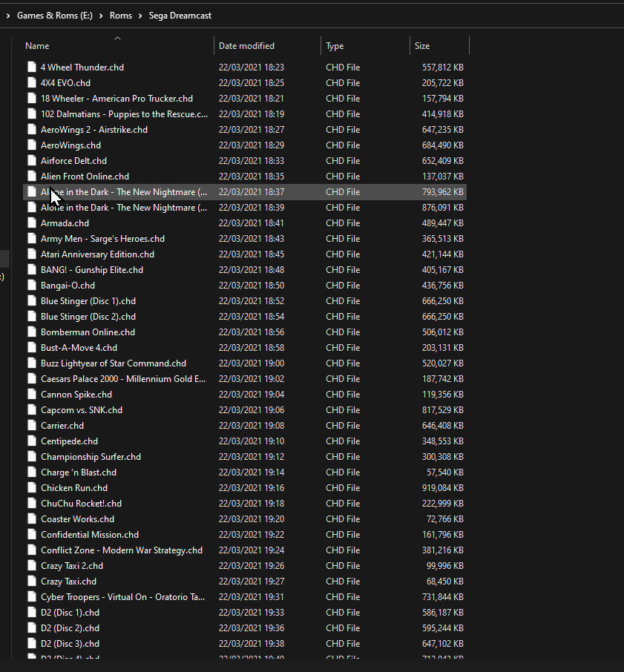Select the file icon next to AeroWings.chd
Viewport: 624px width, 672px height.
32,145
